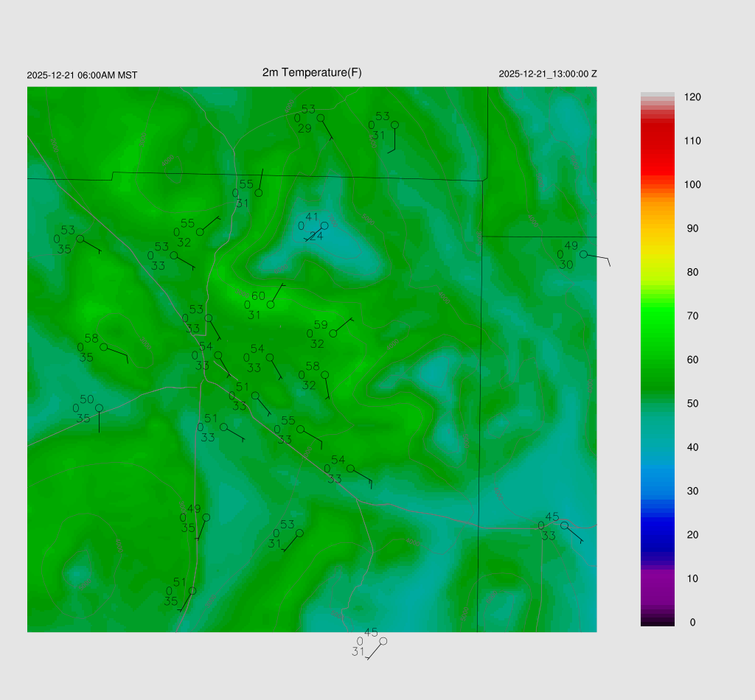Select the 49-degree station on right map edge
755x700 pixels.
[x=583, y=254]
